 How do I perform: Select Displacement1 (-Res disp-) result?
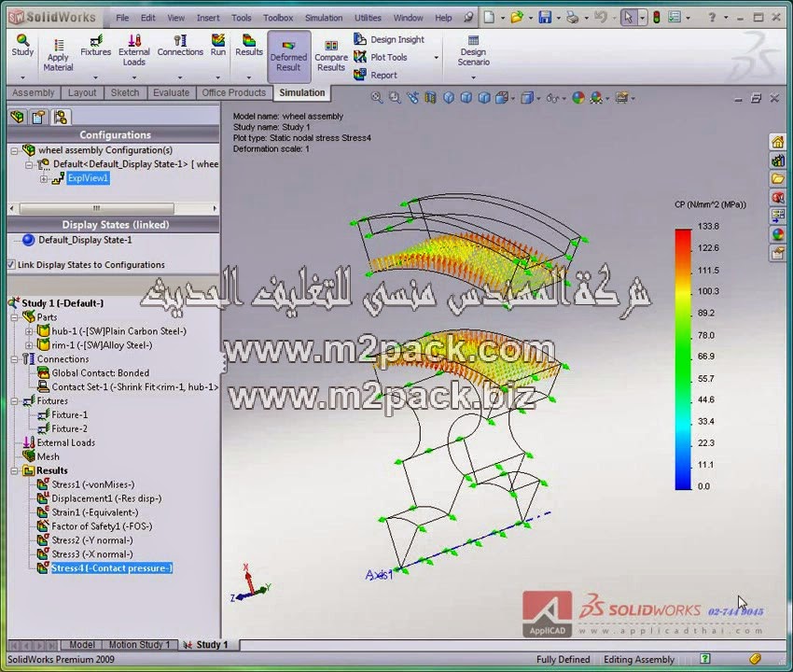pyautogui.click(x=106, y=498)
